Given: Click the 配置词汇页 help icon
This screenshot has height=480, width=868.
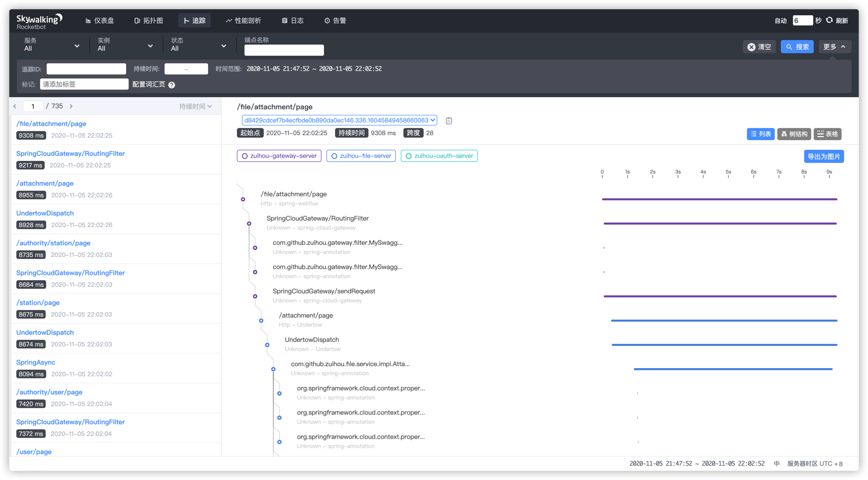Looking at the screenshot, I should (x=172, y=85).
